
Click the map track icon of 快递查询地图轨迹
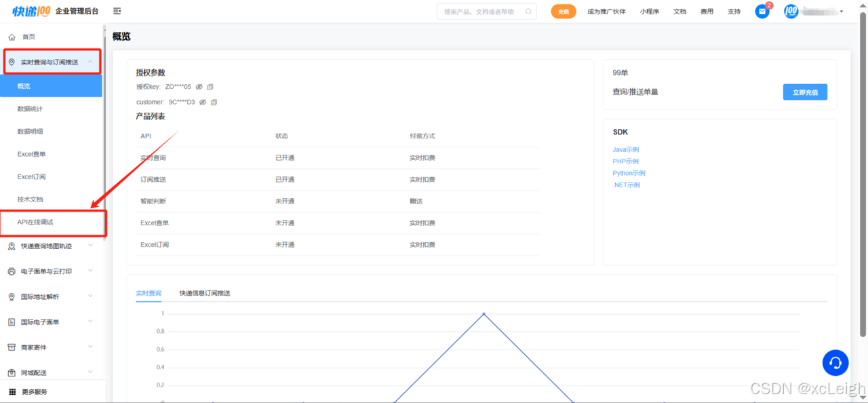click(x=12, y=246)
